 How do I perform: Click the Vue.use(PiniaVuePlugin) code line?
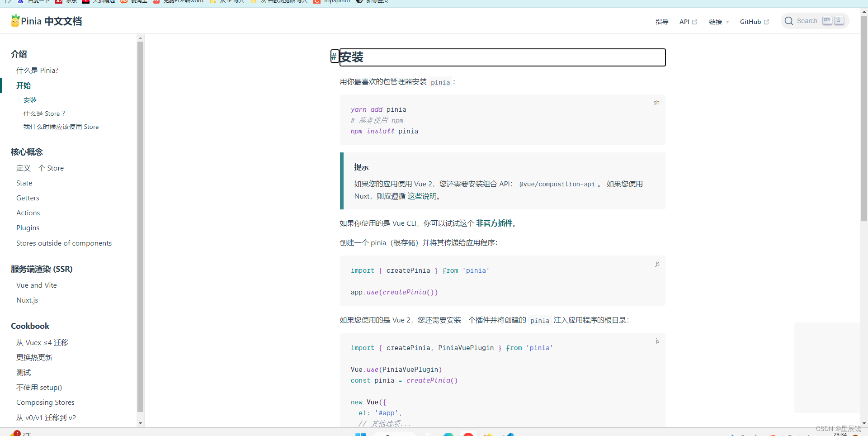pos(396,370)
